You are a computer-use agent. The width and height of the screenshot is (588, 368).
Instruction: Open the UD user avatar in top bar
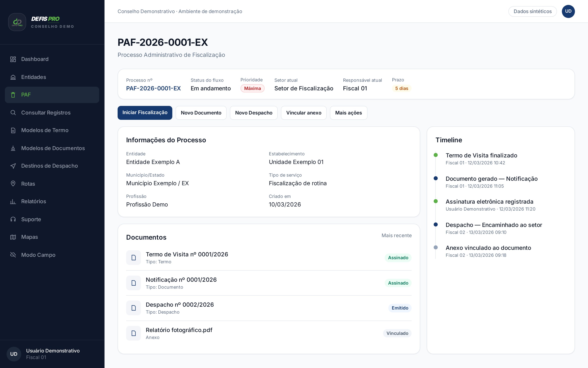pos(568,11)
